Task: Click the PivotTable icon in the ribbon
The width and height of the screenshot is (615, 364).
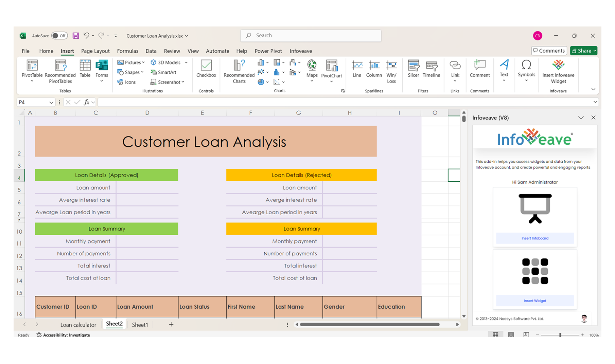Action: pyautogui.click(x=32, y=66)
